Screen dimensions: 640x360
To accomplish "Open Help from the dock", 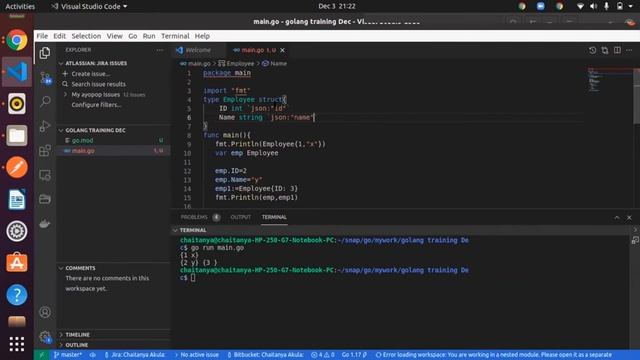I will [17, 295].
